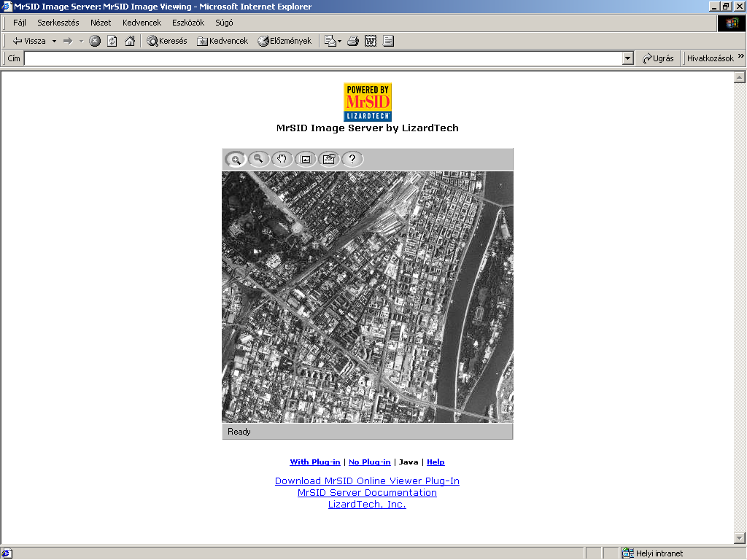
Task: Open the Eszközök menu
Action: point(188,23)
